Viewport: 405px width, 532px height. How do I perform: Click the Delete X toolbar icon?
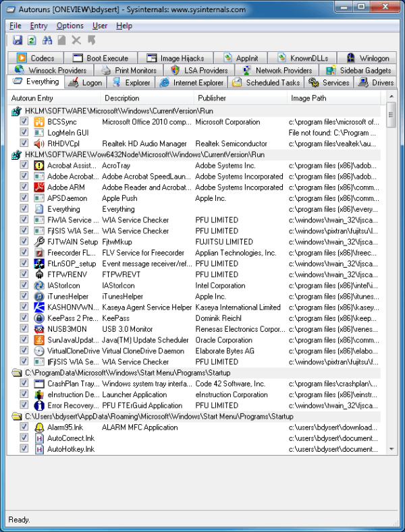click(x=76, y=40)
